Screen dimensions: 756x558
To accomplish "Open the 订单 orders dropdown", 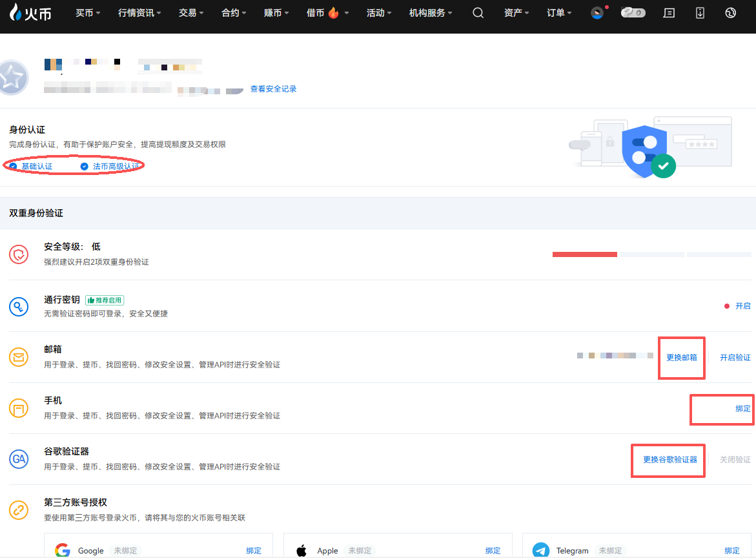I will tap(559, 13).
